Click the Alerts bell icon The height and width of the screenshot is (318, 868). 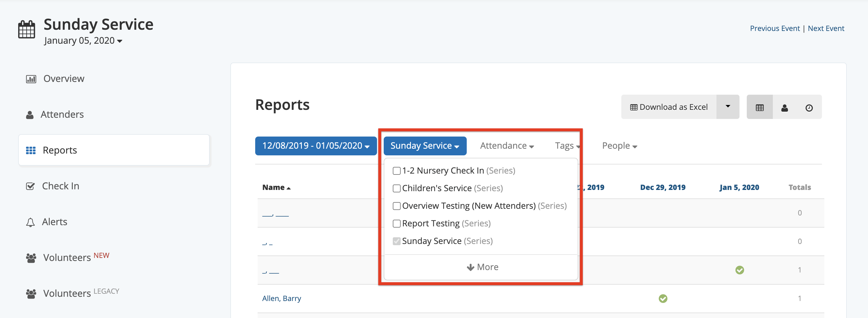30,222
